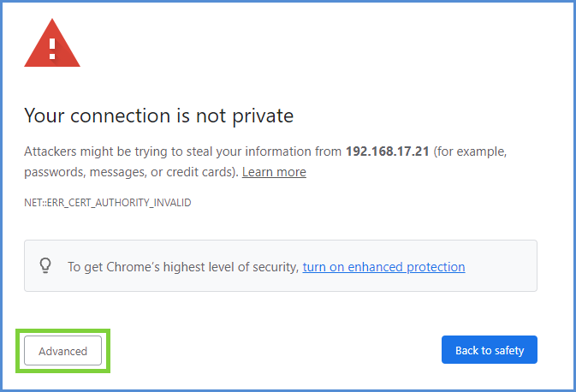Click the '(for example,' text

tap(471, 151)
